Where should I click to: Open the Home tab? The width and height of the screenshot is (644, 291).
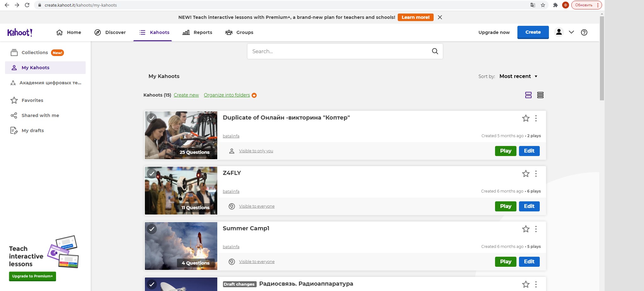tap(69, 32)
